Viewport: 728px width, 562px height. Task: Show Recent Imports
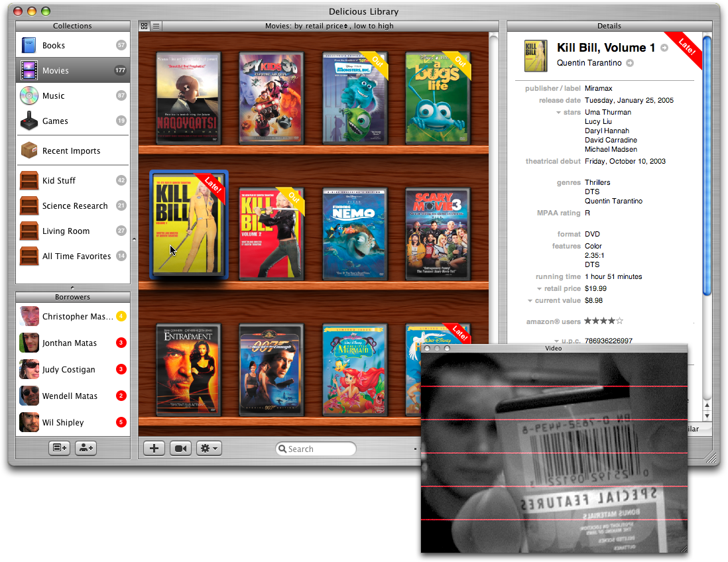pos(73,150)
